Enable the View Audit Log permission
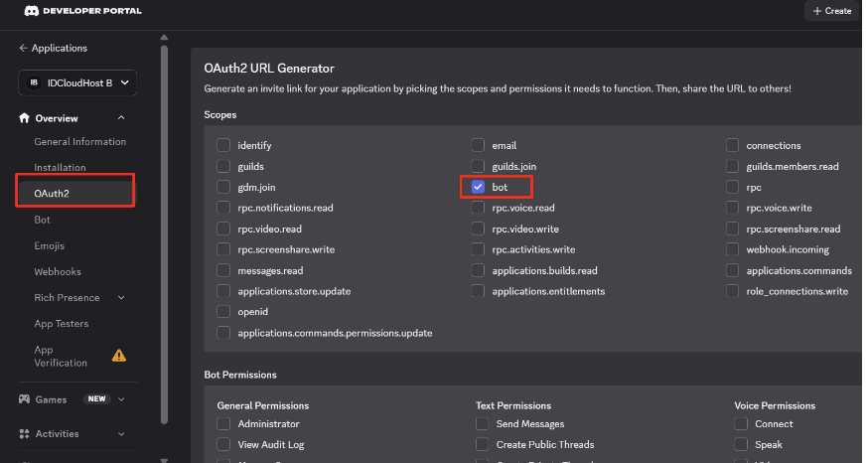This screenshot has height=463, width=868. pos(223,444)
